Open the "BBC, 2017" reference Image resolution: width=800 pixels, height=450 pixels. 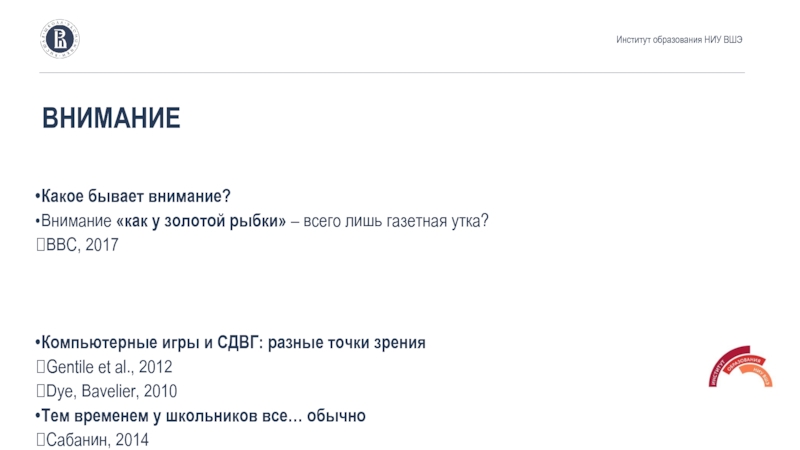pos(82,244)
